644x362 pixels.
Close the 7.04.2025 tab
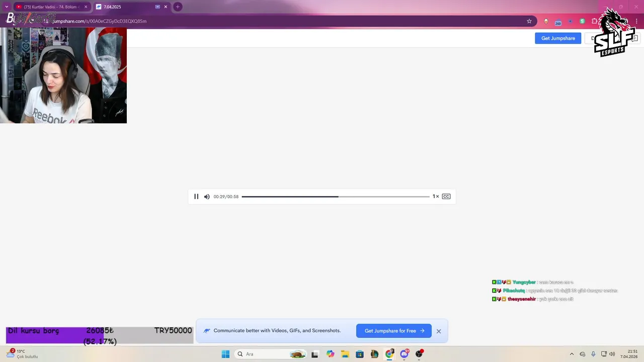(x=166, y=7)
